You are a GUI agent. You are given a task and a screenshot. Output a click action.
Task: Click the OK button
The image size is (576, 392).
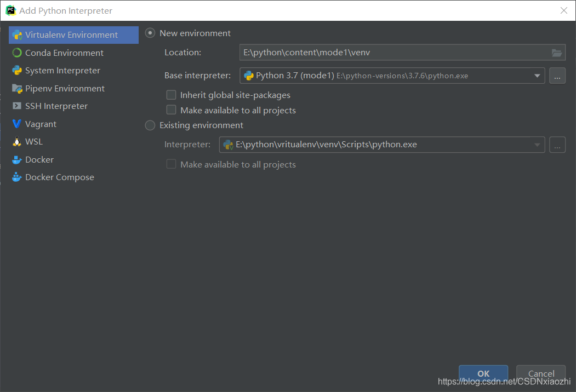click(483, 373)
